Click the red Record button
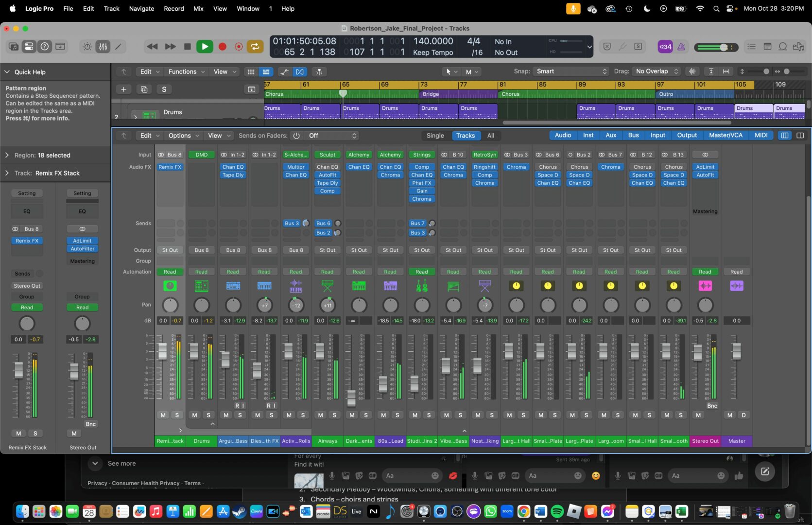812x525 pixels. click(222, 47)
